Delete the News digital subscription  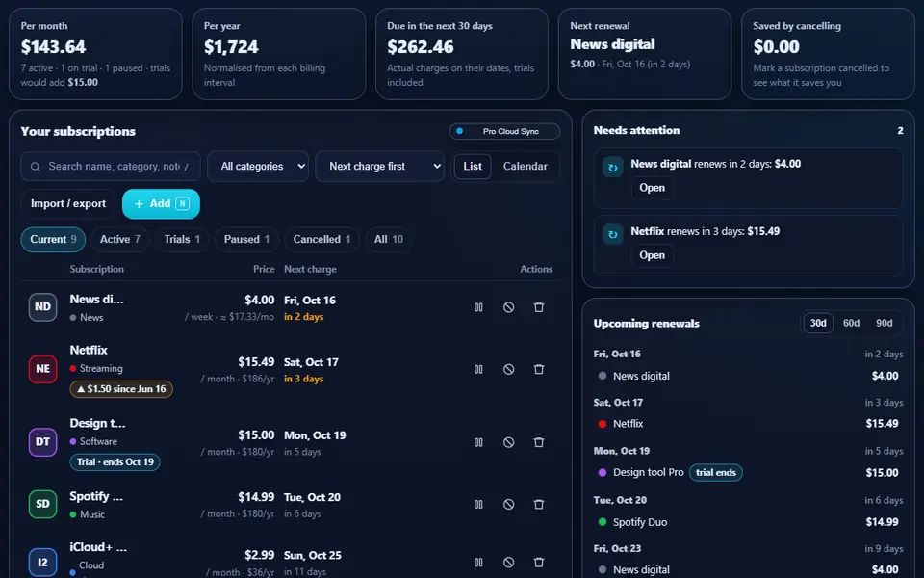539,307
